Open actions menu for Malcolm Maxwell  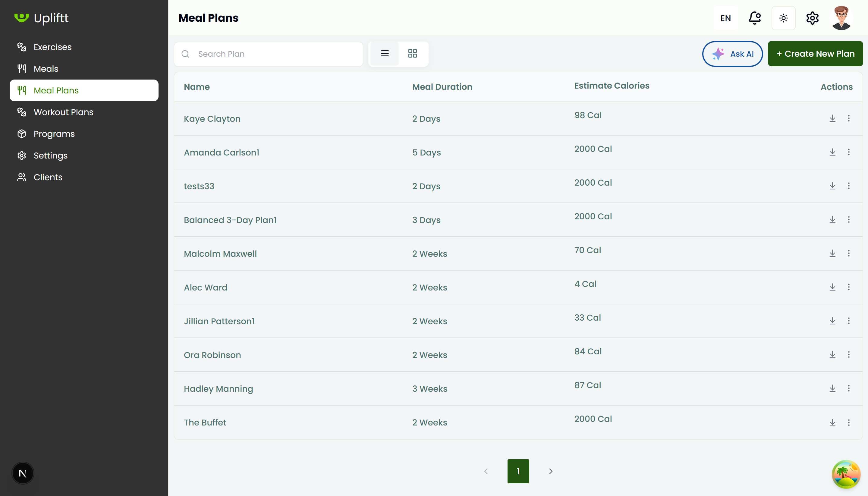tap(849, 253)
